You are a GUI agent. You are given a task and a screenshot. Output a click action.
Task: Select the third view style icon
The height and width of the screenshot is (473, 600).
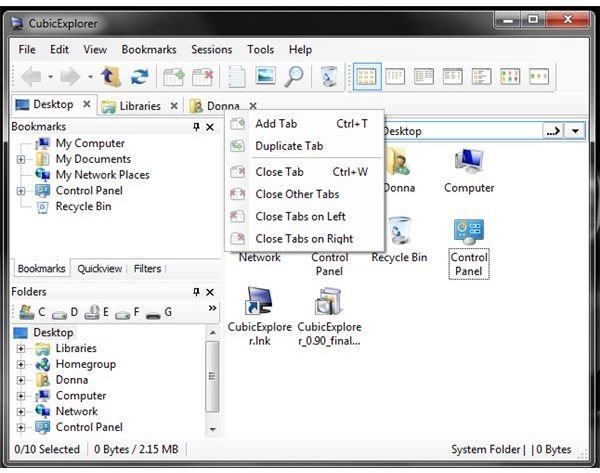point(424,76)
